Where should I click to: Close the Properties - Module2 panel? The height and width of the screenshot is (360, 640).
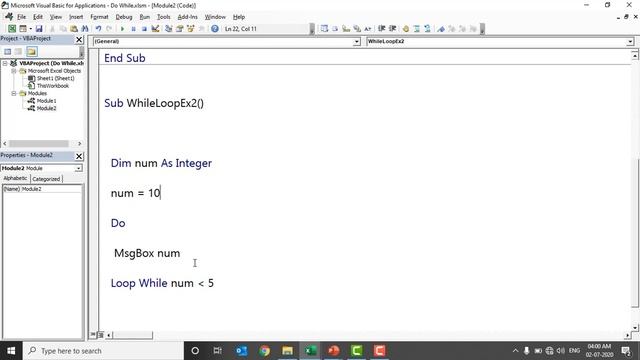[79, 156]
